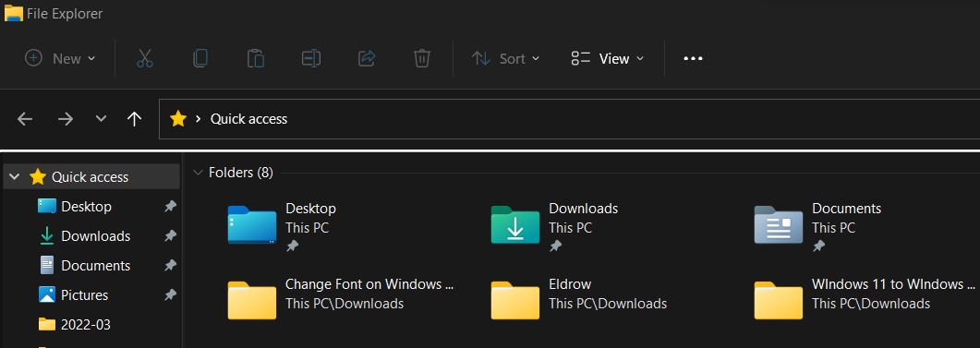Collapse the Folders (8) group

[199, 173]
